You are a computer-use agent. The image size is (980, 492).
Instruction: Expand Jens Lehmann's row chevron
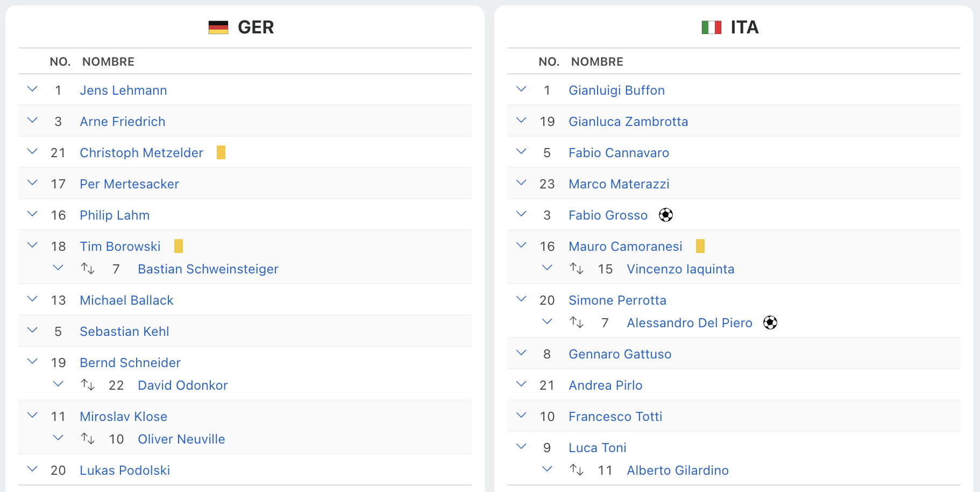(32, 89)
